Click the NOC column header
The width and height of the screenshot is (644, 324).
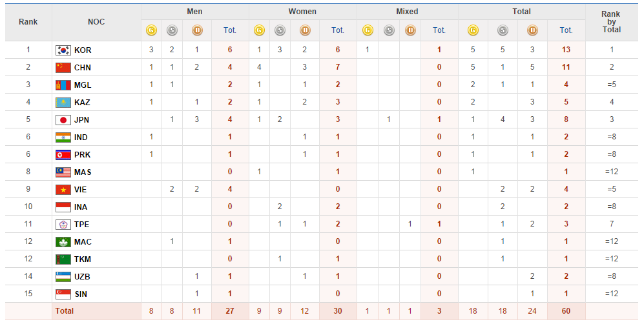point(96,22)
